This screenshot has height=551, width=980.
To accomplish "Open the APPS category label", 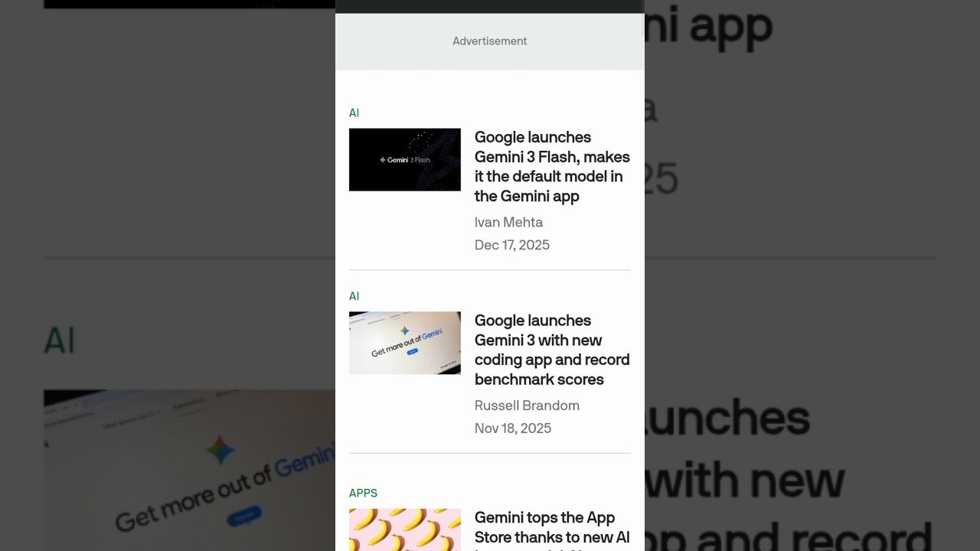I will 363,493.
